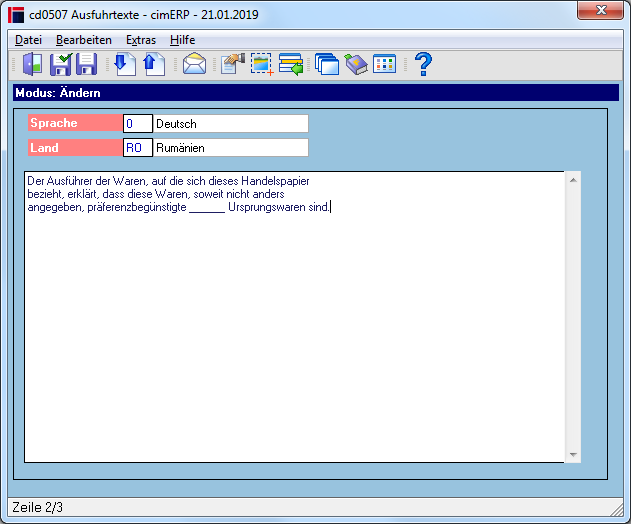Click the hand holding document icon

pyautogui.click(x=233, y=64)
